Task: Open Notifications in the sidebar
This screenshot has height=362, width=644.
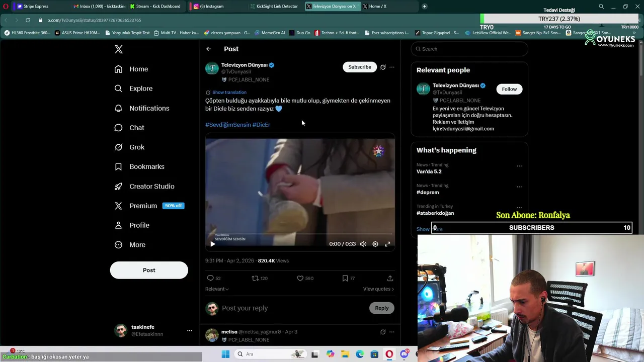Action: tap(142, 108)
